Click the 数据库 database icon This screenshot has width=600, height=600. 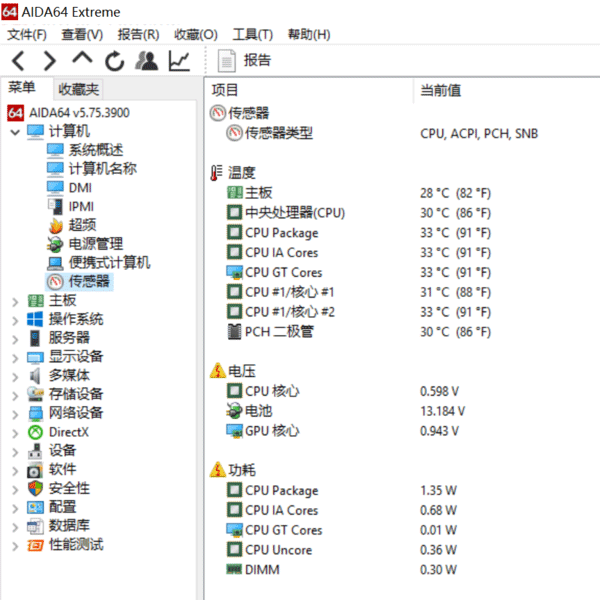(x=36, y=526)
